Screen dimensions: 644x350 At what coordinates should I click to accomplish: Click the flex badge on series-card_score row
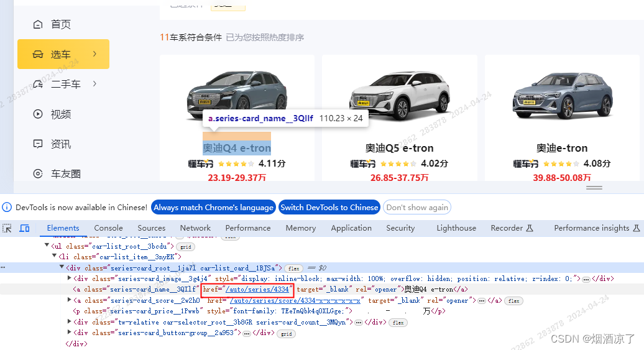514,301
